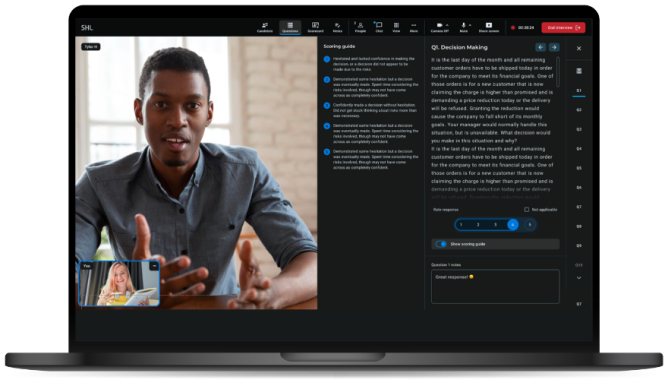Click the interview timer text

(x=526, y=28)
